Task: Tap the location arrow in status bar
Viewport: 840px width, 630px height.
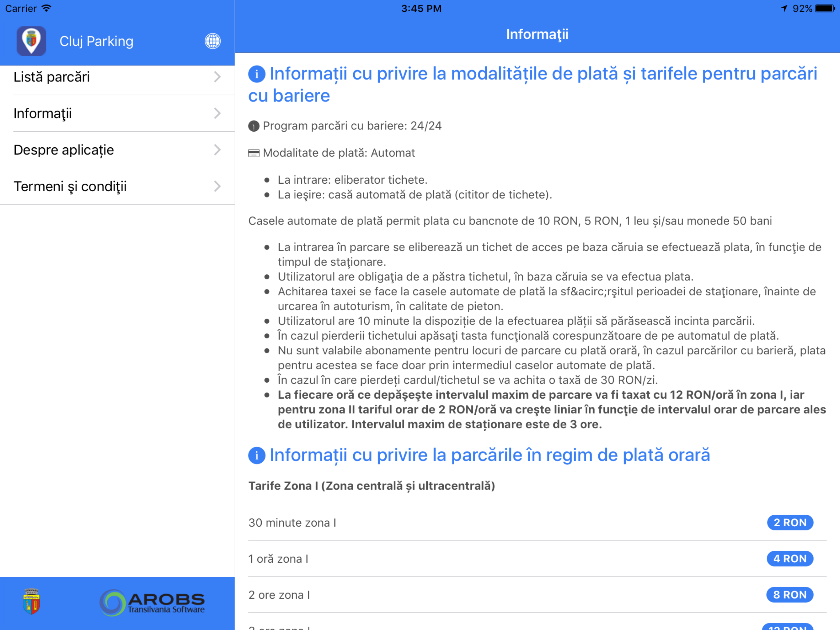Action: [x=784, y=8]
